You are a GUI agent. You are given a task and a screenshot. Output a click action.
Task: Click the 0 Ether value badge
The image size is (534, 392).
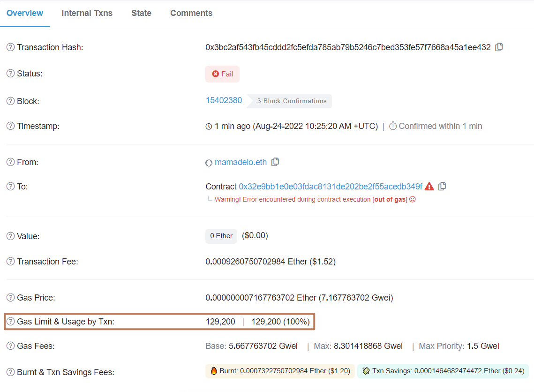coord(221,236)
